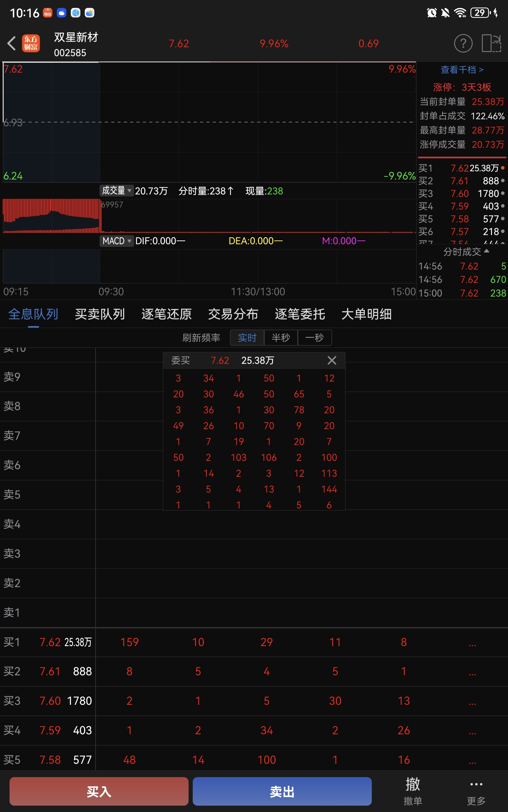Viewport: 508px width, 812px height.
Task: Tap the 15:00 trade row 238
Action: tap(462, 293)
